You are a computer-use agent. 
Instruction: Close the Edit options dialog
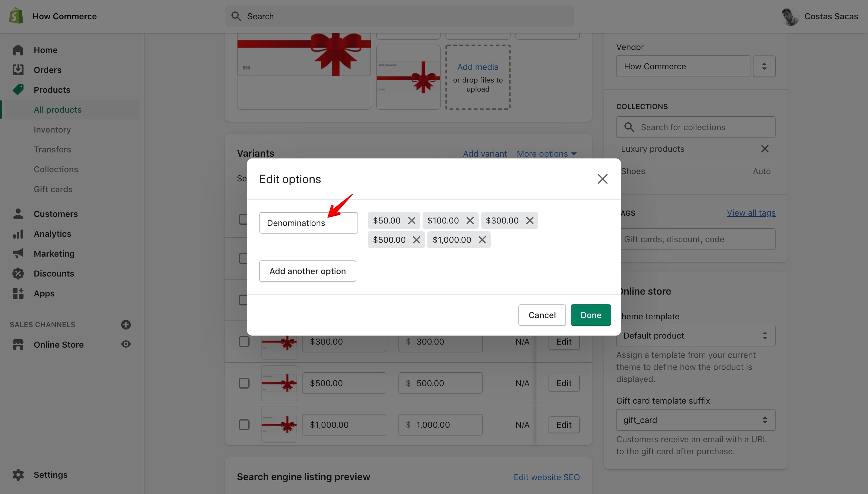click(x=602, y=179)
